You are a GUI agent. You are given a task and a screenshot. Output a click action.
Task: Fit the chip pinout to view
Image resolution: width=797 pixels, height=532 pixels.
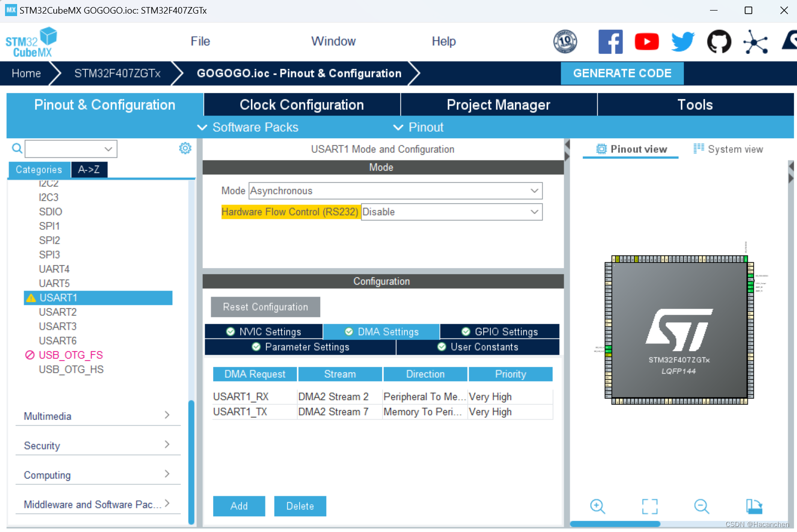pyautogui.click(x=650, y=506)
